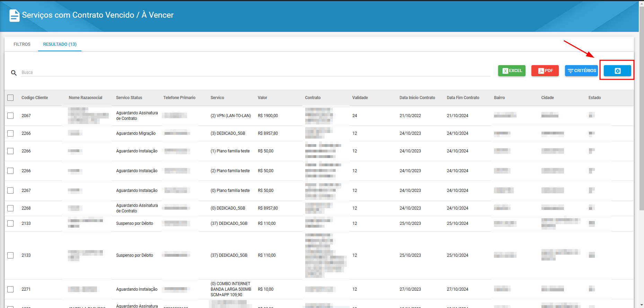The height and width of the screenshot is (308, 644).
Task: Sort by the Valor column
Action: [x=263, y=98]
